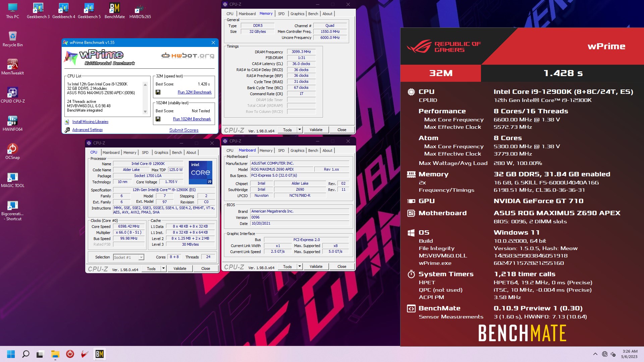644x362 pixels.
Task: Click the Install Missing Libraries icon
Action: point(67,122)
